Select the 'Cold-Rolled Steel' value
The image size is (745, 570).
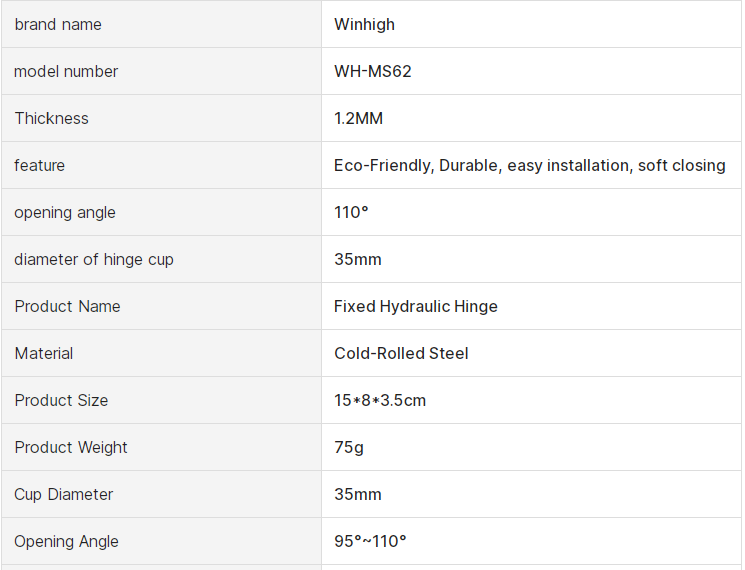point(401,353)
